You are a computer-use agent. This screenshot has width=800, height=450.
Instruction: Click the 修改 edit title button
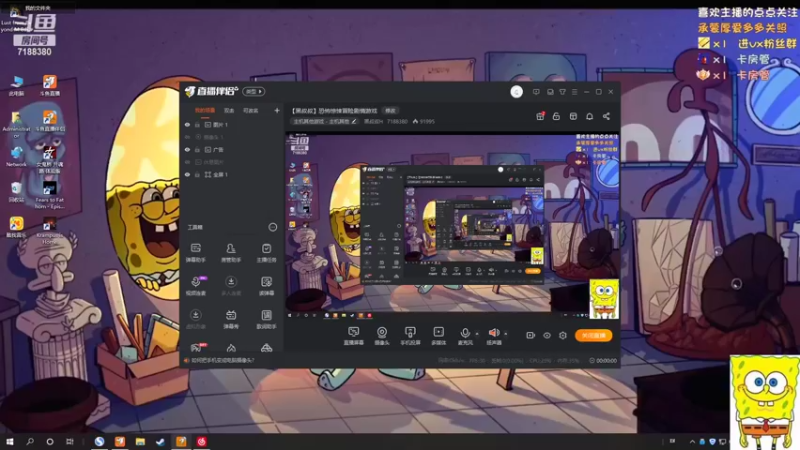tap(390, 110)
